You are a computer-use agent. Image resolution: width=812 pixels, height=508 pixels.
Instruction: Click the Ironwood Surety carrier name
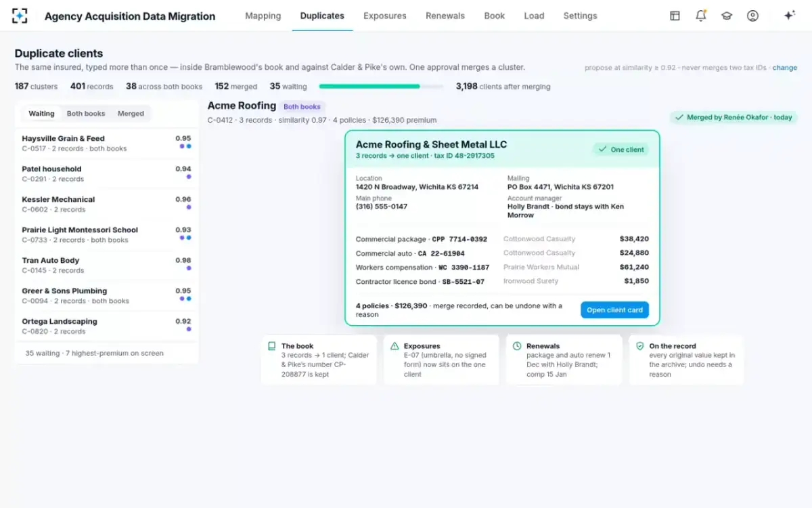point(531,281)
